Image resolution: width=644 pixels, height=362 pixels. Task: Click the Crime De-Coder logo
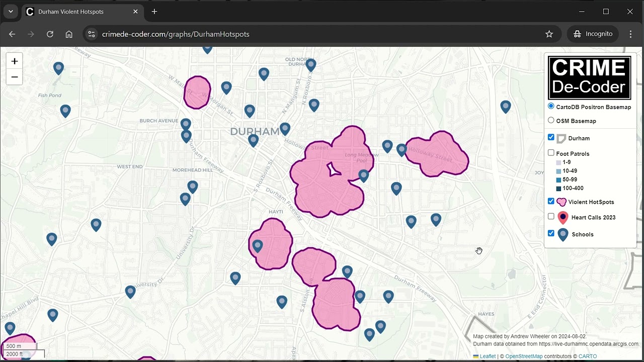pyautogui.click(x=589, y=77)
